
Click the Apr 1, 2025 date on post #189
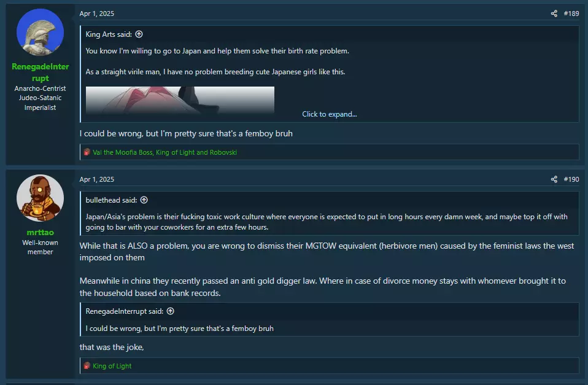97,14
